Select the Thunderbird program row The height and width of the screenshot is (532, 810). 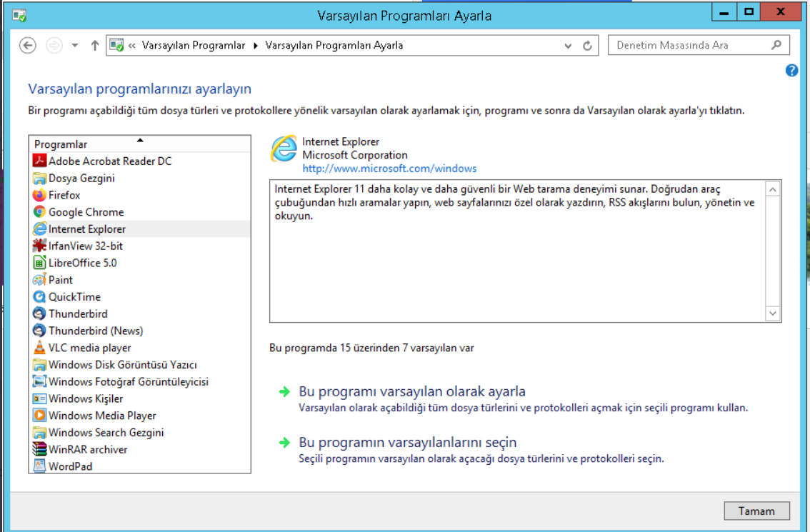(139, 313)
